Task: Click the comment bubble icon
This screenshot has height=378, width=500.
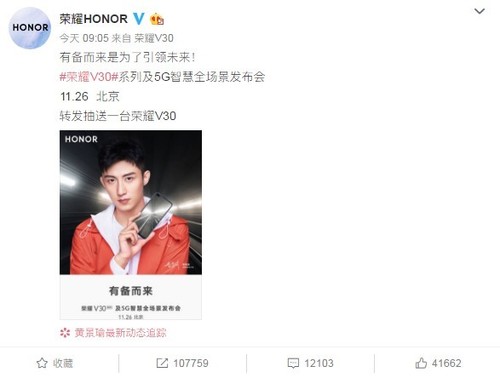Action: pyautogui.click(x=293, y=363)
